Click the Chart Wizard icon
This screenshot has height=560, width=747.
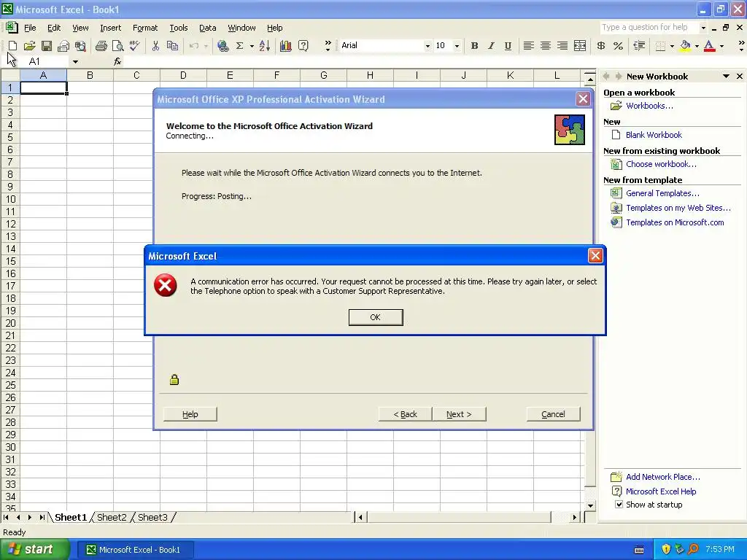point(286,46)
